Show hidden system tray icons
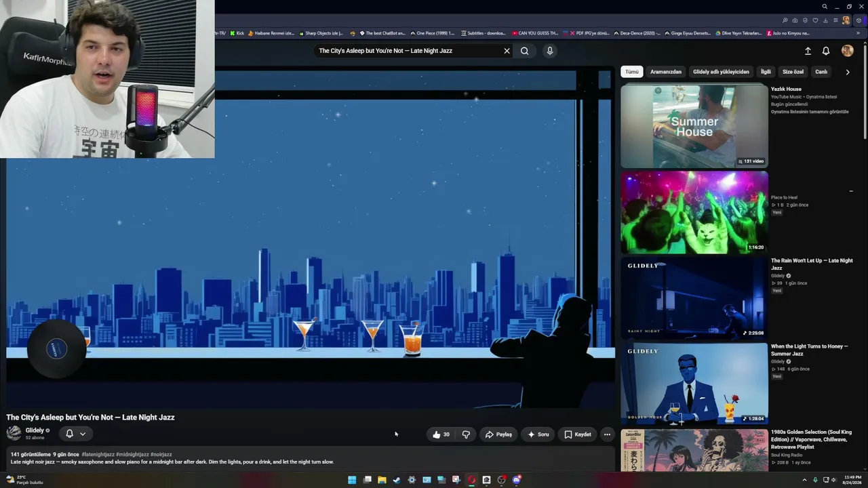 point(806,480)
